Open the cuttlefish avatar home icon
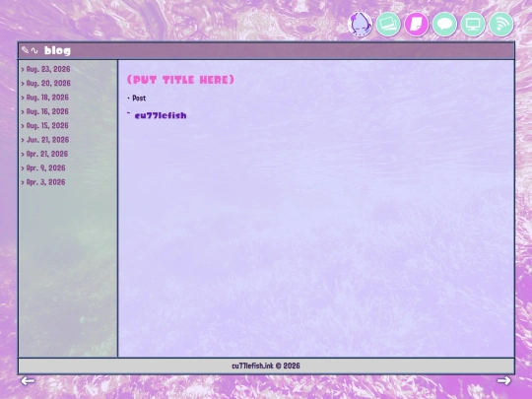The image size is (532, 399). pyautogui.click(x=360, y=24)
